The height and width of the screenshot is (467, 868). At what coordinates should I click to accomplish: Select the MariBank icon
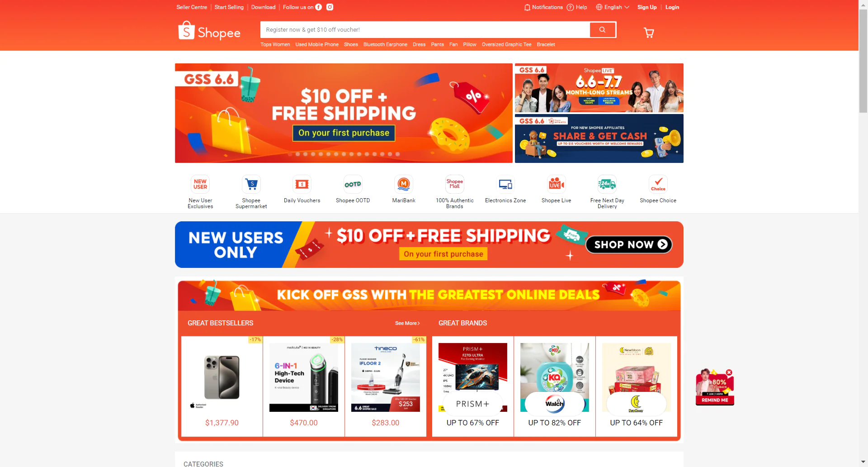[404, 185]
